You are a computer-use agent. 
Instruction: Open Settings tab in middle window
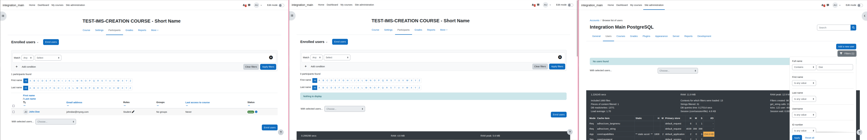click(388, 30)
